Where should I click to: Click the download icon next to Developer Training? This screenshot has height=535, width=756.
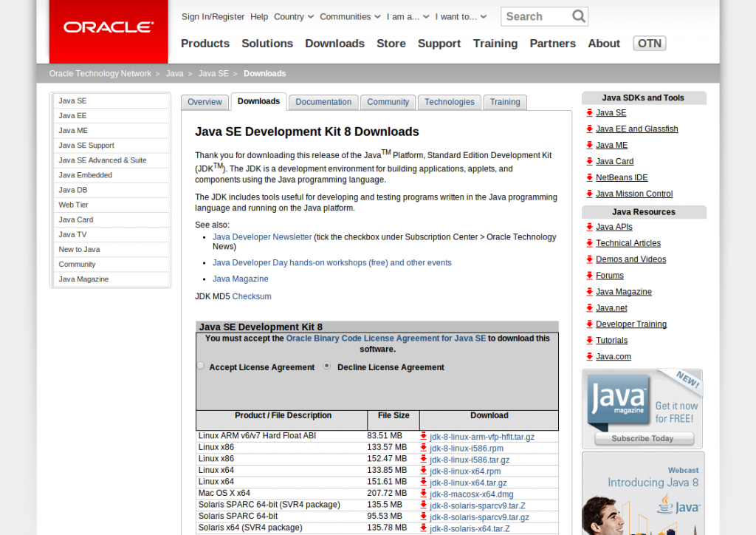coord(588,324)
